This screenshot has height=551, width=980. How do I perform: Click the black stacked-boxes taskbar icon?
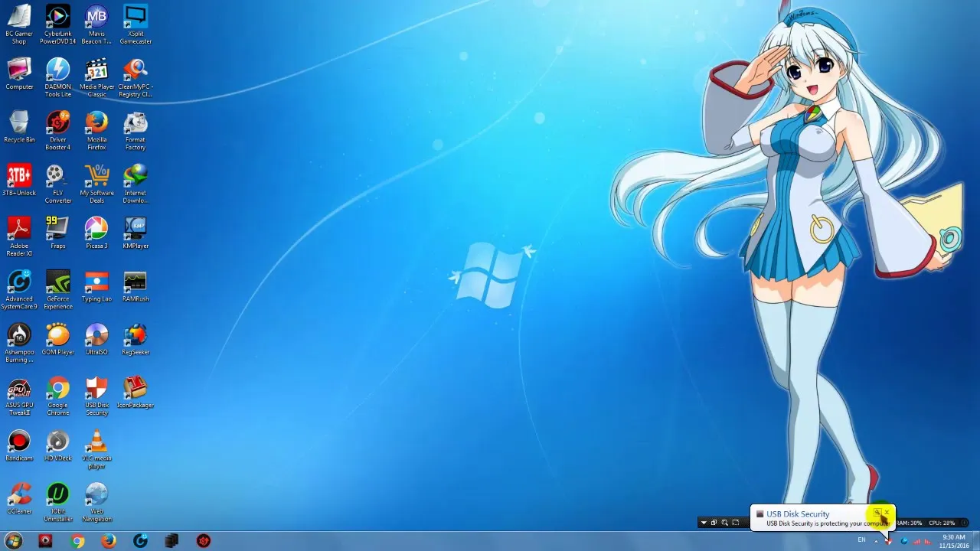coord(171,540)
